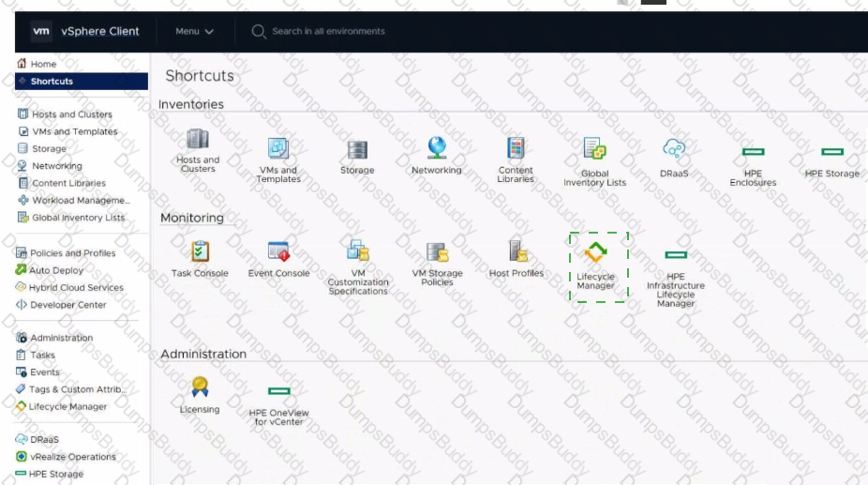The height and width of the screenshot is (485, 868).
Task: Open Developer Center in sidebar
Action: [x=68, y=304]
